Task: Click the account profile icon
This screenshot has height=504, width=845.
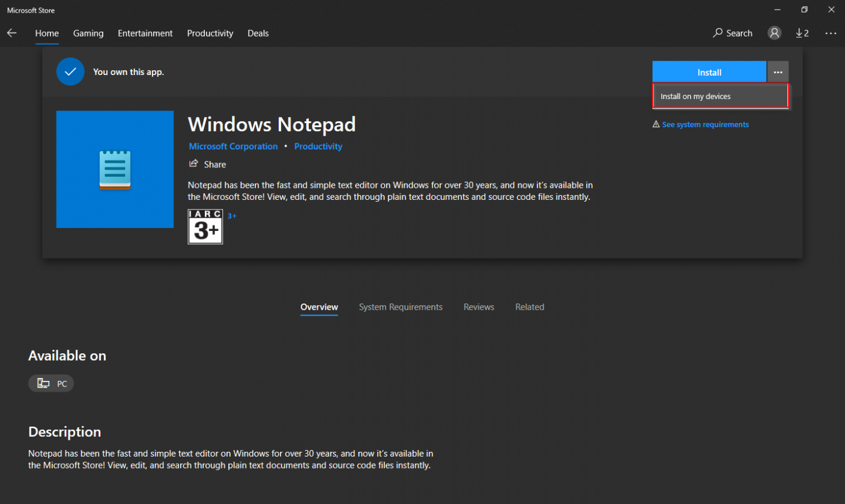Action: point(774,33)
